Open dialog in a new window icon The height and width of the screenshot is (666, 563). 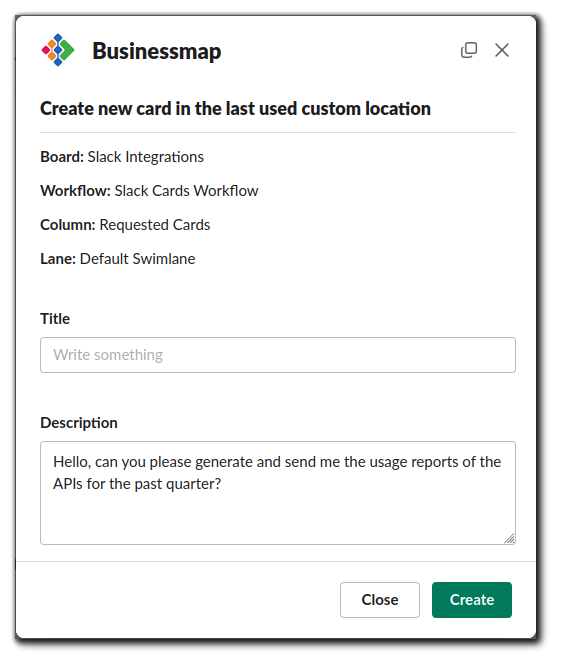[469, 50]
